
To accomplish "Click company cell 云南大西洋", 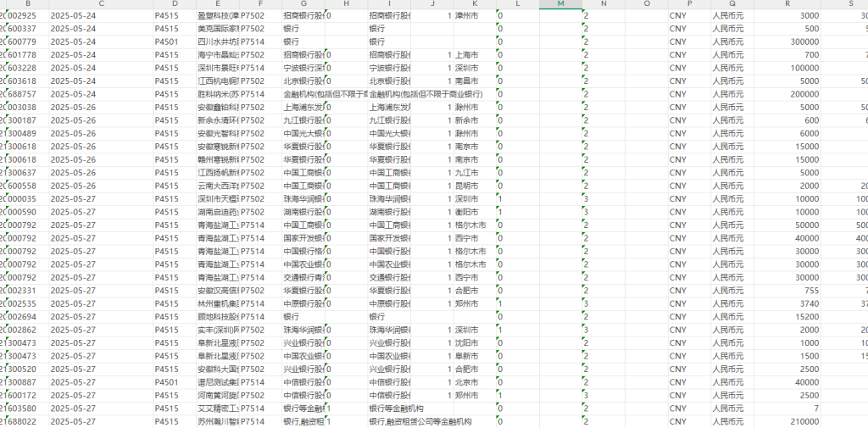I will click(x=218, y=186).
